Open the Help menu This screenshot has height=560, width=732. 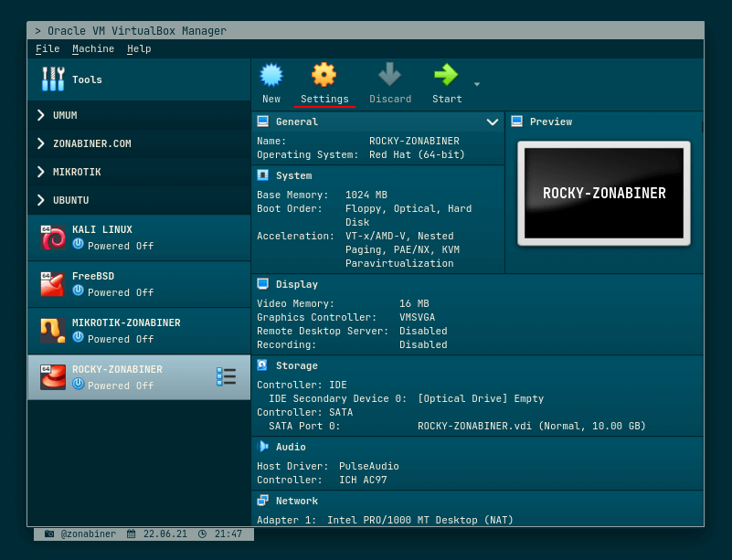tap(139, 48)
